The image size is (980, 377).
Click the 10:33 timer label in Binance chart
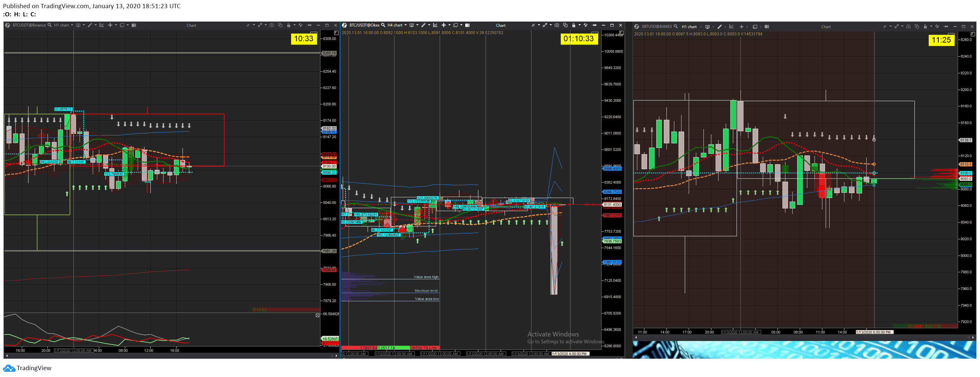(304, 39)
